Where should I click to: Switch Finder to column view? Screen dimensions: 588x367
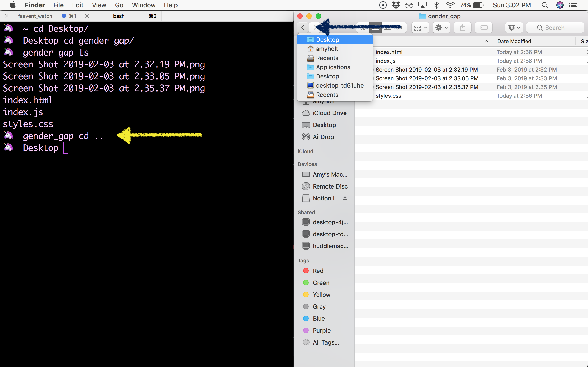click(388, 28)
